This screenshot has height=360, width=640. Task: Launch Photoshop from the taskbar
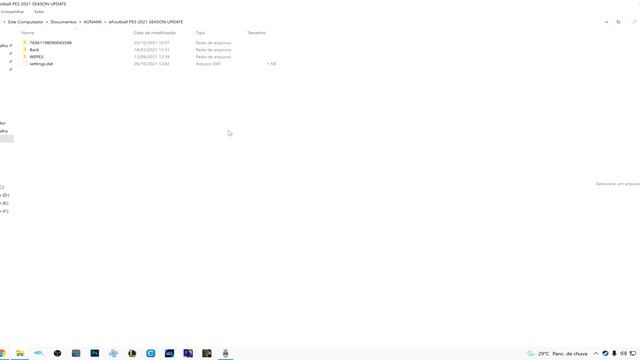pos(95,353)
